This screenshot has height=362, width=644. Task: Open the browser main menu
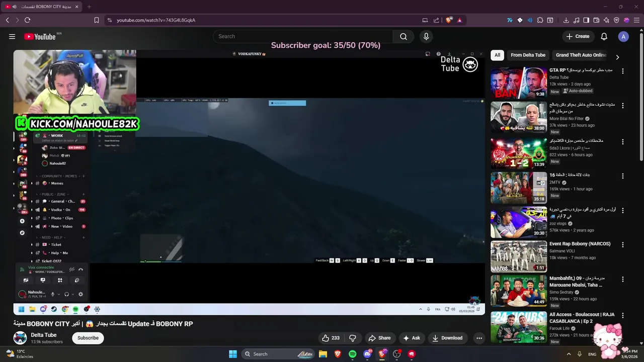(636, 20)
